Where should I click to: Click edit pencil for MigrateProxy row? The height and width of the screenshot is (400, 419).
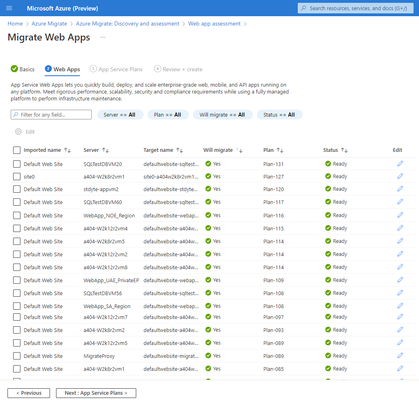400,356
